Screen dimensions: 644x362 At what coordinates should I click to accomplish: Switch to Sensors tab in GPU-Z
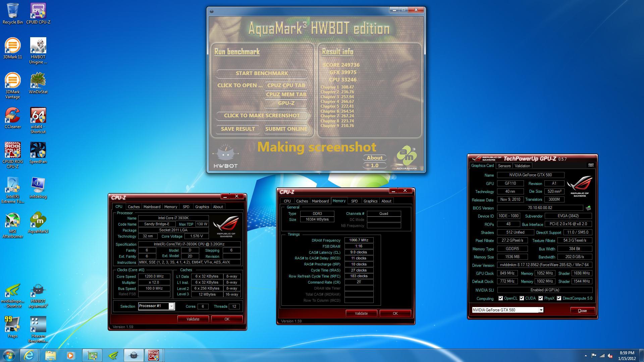point(504,166)
